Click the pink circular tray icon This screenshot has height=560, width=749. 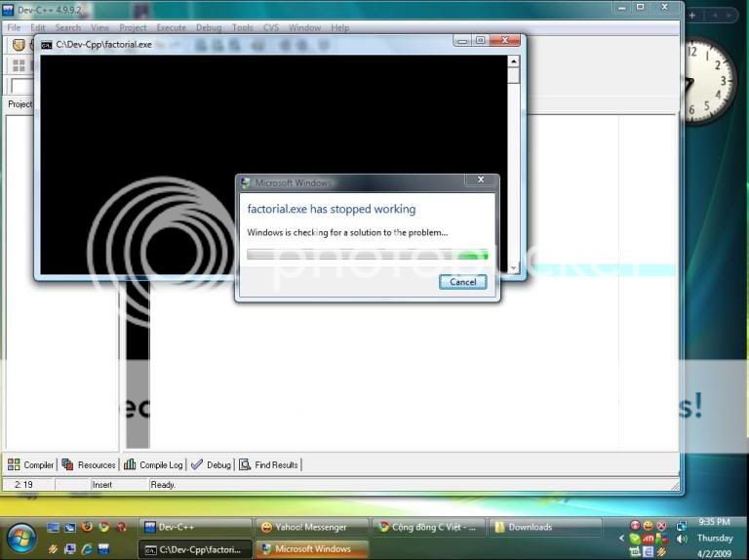coord(635,526)
